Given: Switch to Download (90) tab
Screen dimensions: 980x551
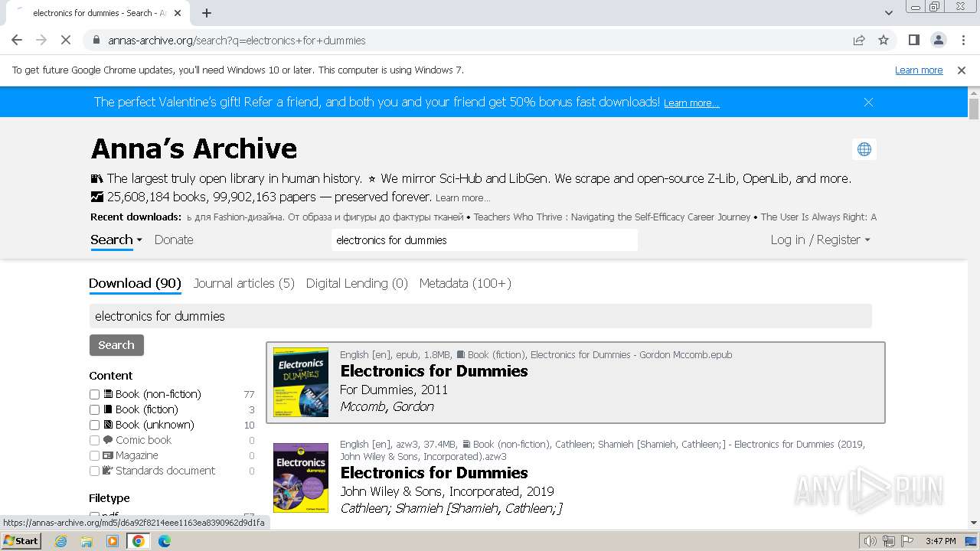Looking at the screenshot, I should pyautogui.click(x=135, y=283).
